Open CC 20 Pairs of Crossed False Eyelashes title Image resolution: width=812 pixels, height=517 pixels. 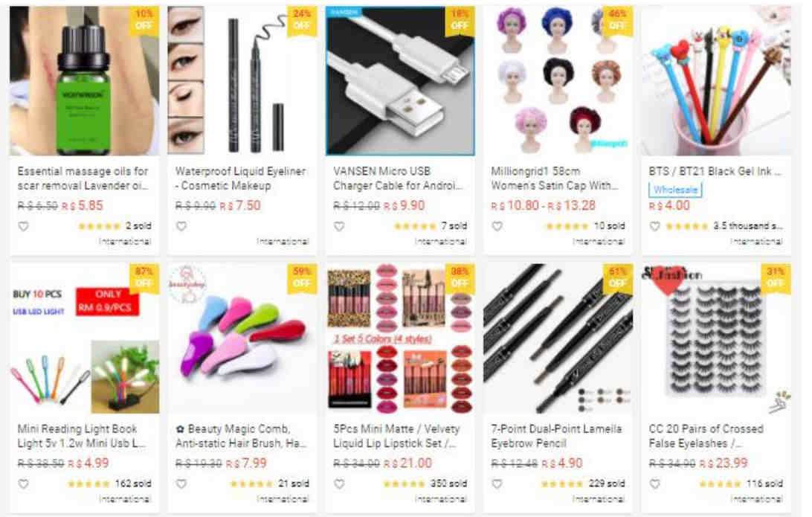(x=706, y=436)
